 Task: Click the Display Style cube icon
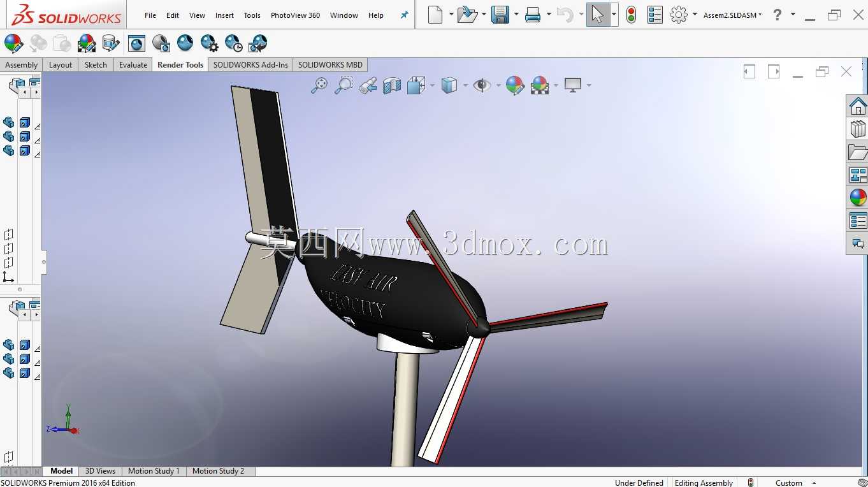449,85
